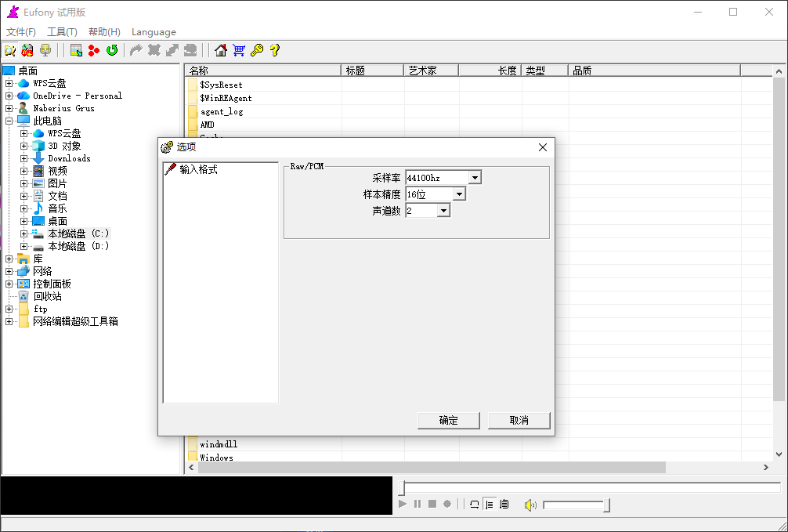The width and height of the screenshot is (788, 532).
Task: Toggle the highlighted playlist order button
Action: coord(490,505)
